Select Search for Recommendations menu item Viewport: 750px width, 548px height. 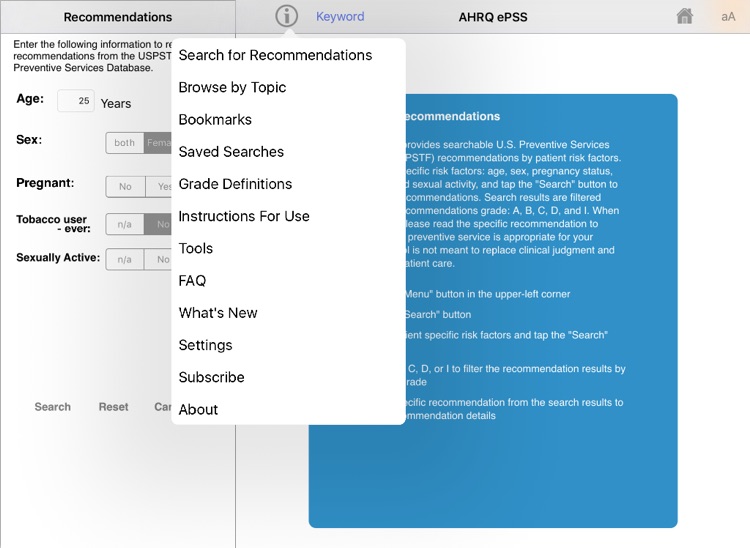288,55
